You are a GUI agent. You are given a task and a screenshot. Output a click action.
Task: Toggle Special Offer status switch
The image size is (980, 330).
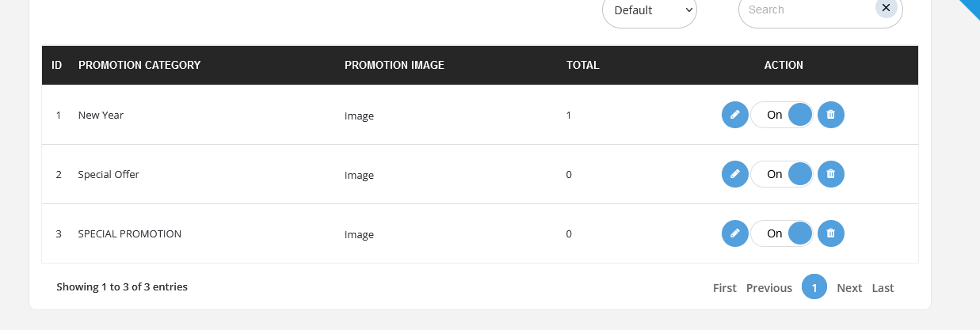[x=782, y=174]
